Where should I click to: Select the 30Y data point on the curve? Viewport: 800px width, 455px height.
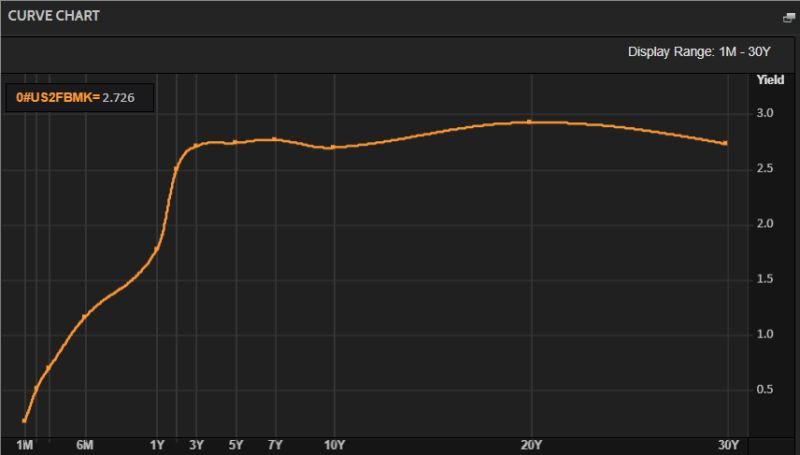coord(725,143)
